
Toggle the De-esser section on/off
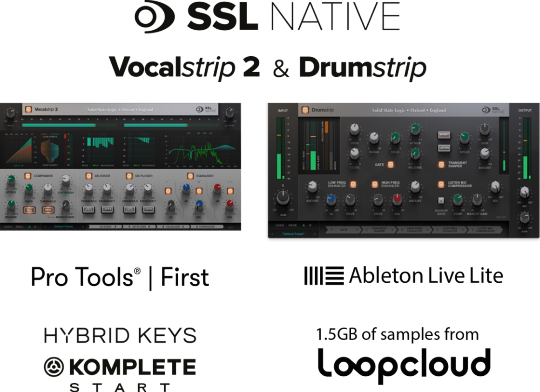(x=88, y=176)
